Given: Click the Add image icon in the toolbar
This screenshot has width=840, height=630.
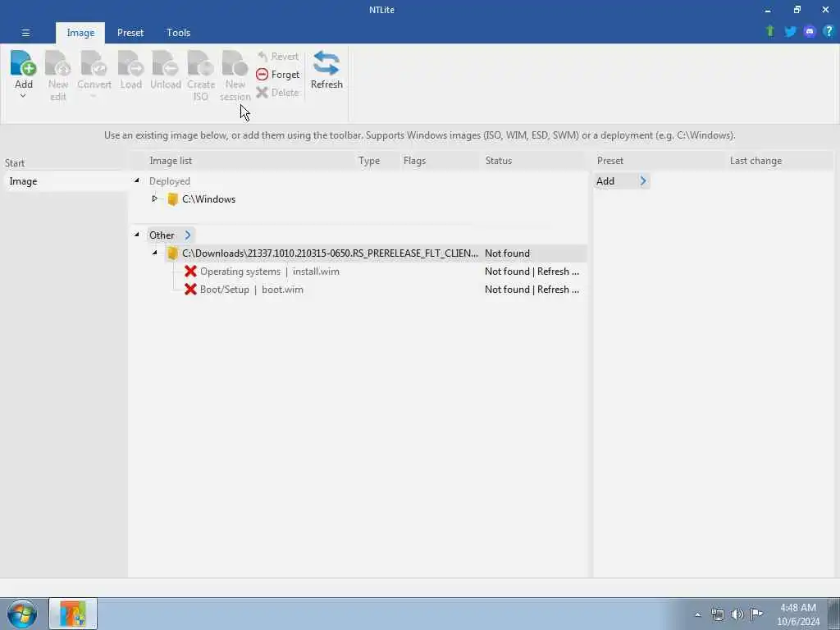Looking at the screenshot, I should (x=24, y=63).
